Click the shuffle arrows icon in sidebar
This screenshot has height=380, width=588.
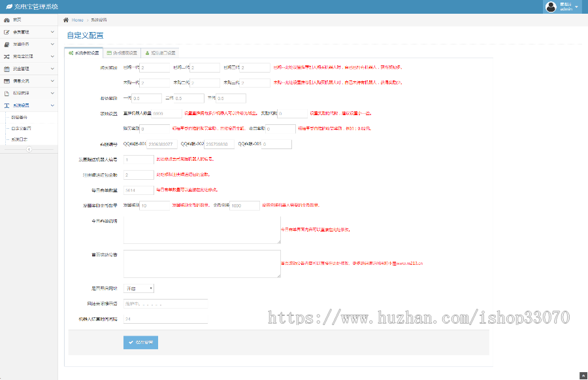tap(7, 57)
